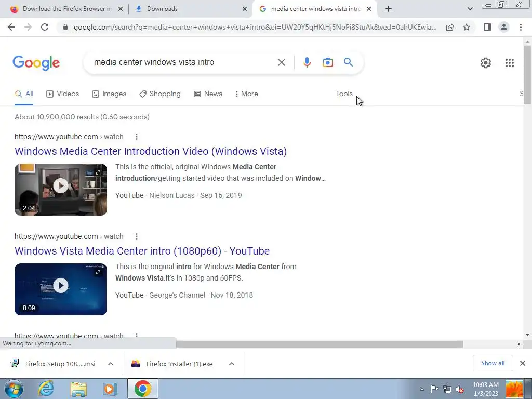This screenshot has width=532, height=399.
Task: Open Windows Media Player from taskbar
Action: pos(109,389)
